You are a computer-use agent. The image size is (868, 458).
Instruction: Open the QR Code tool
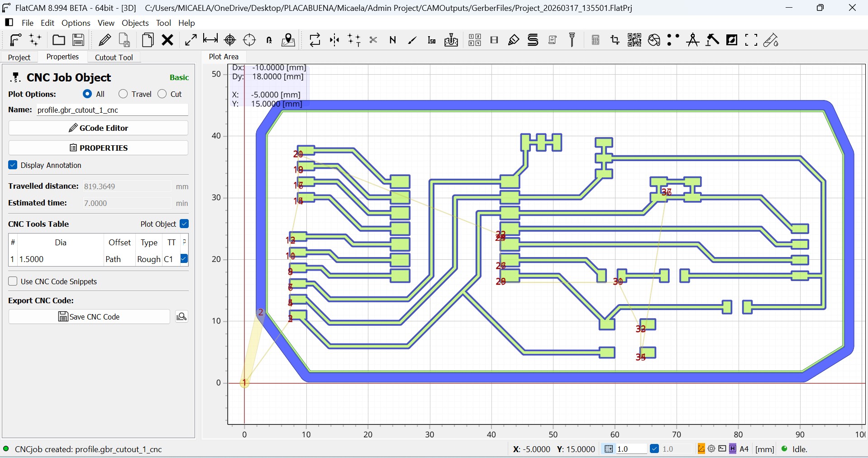click(x=634, y=40)
